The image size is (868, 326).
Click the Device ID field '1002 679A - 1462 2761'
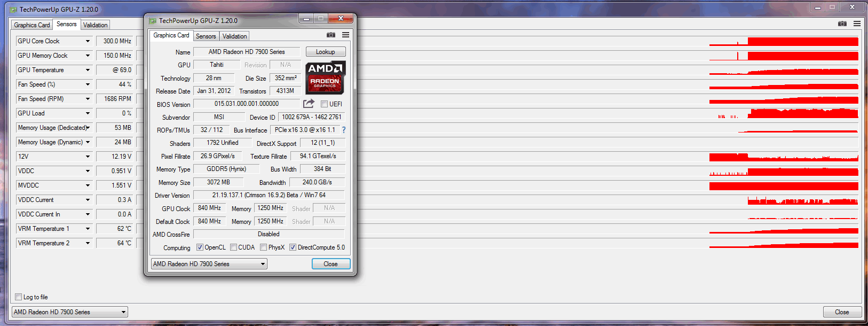[312, 117]
